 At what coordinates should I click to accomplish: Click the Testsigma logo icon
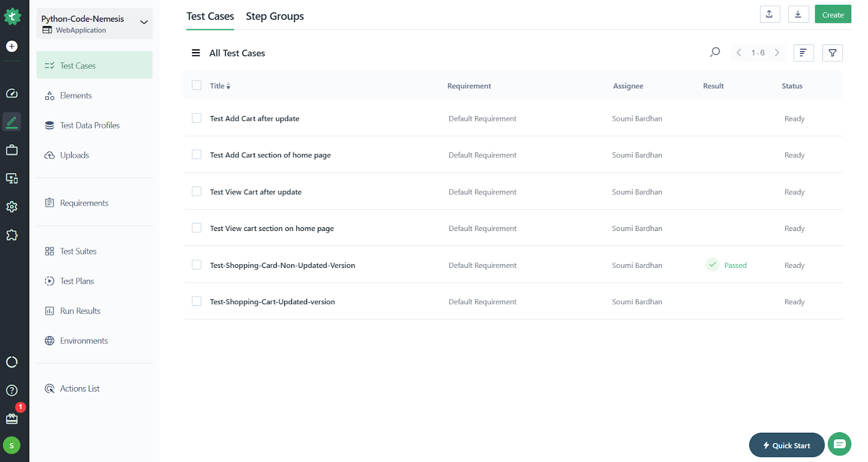point(12,16)
